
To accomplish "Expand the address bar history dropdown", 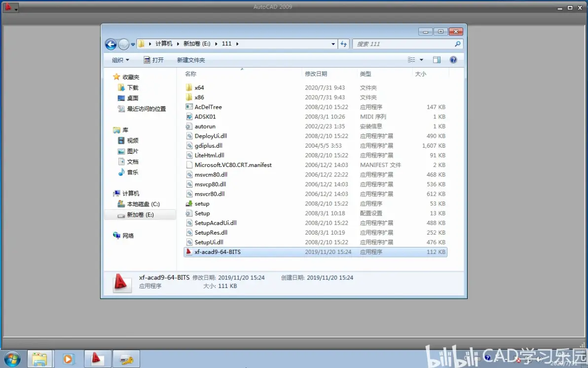I will click(333, 44).
